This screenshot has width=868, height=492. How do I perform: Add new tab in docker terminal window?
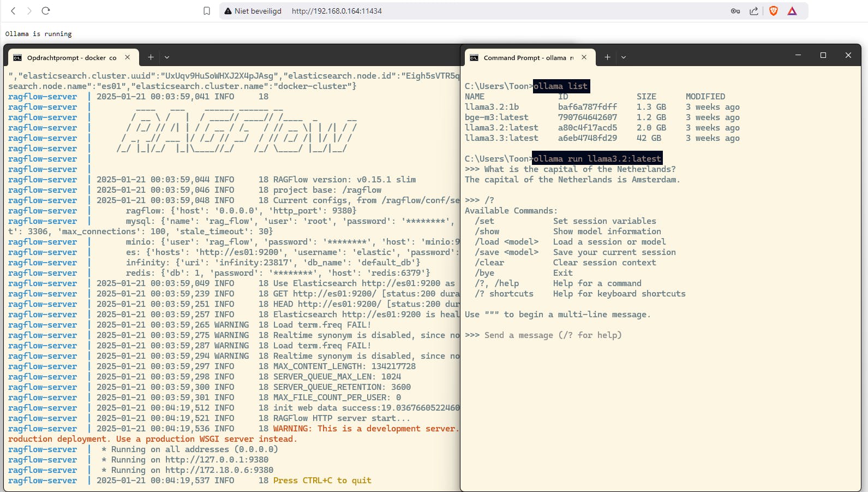point(151,57)
